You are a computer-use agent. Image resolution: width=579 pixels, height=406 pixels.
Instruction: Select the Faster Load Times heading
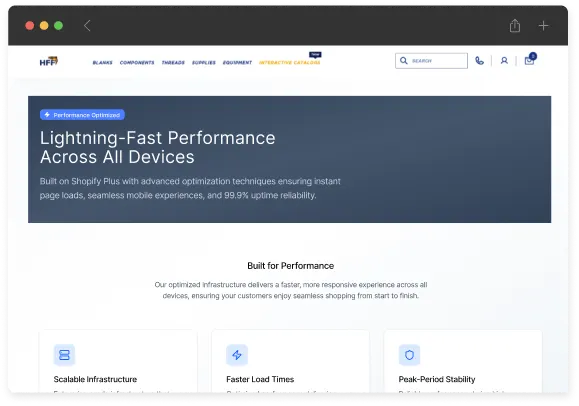(260, 379)
